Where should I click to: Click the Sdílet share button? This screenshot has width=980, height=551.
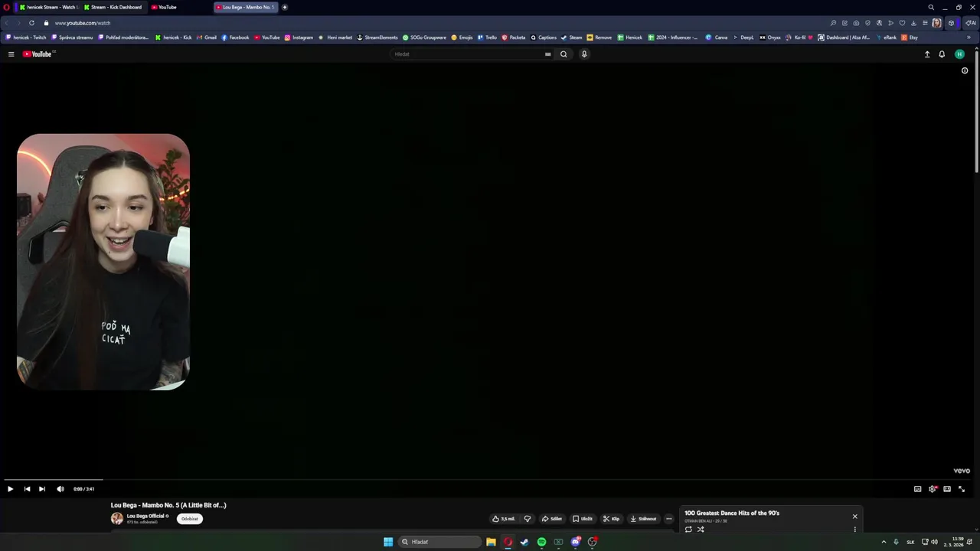552,519
